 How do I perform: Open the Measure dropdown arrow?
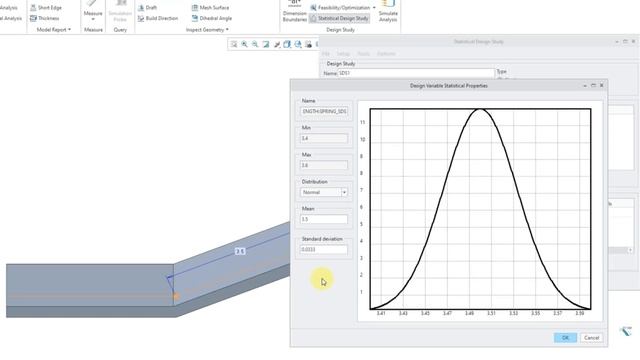[93, 19]
